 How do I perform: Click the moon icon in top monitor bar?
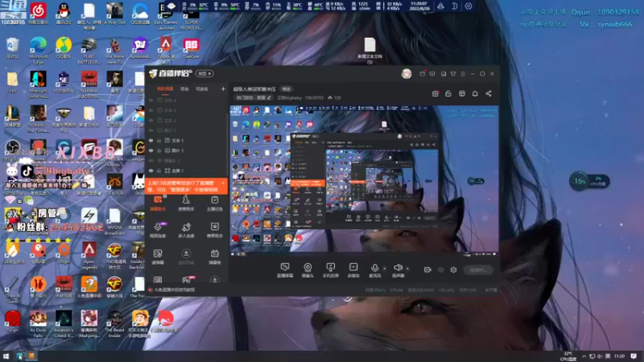coord(455,6)
